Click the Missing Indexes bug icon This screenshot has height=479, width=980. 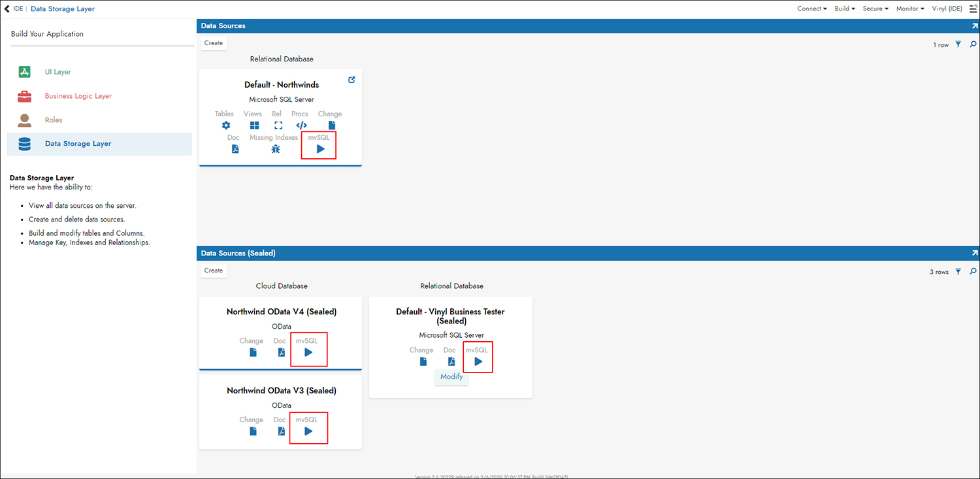[276, 149]
